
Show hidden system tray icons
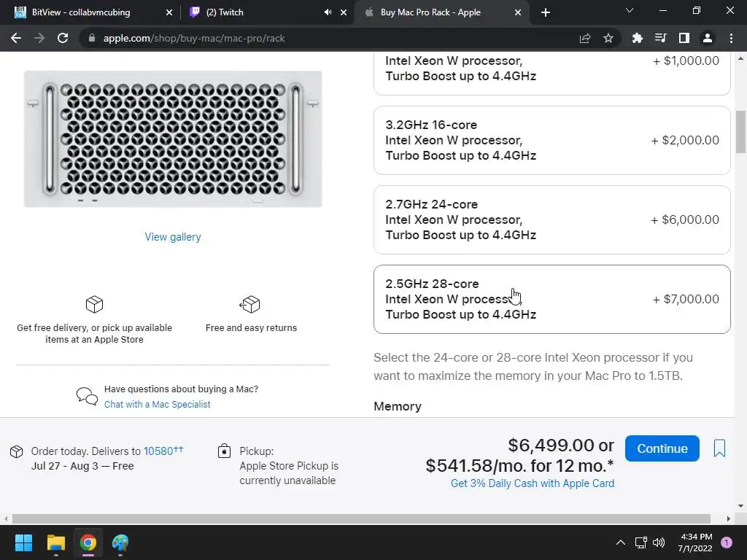coord(621,542)
